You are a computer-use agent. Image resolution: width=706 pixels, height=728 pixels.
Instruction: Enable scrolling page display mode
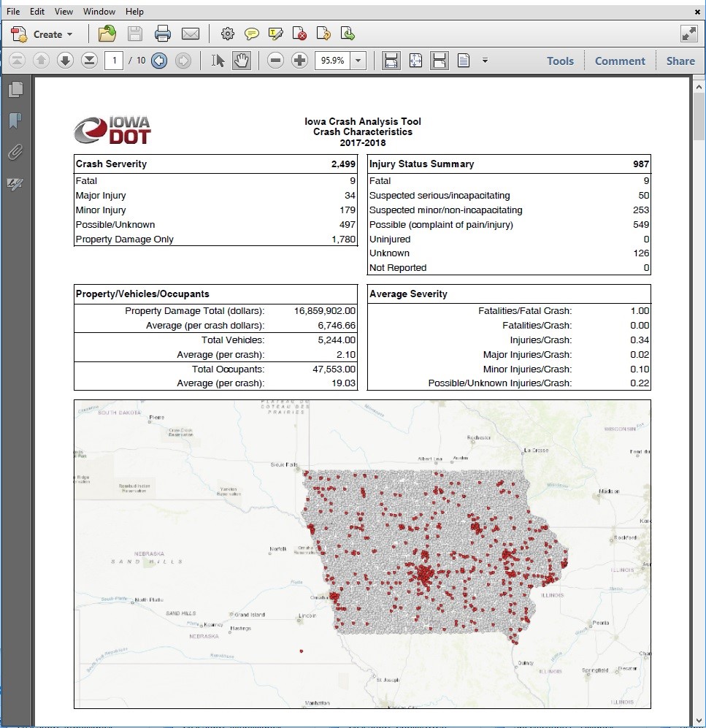click(x=440, y=61)
